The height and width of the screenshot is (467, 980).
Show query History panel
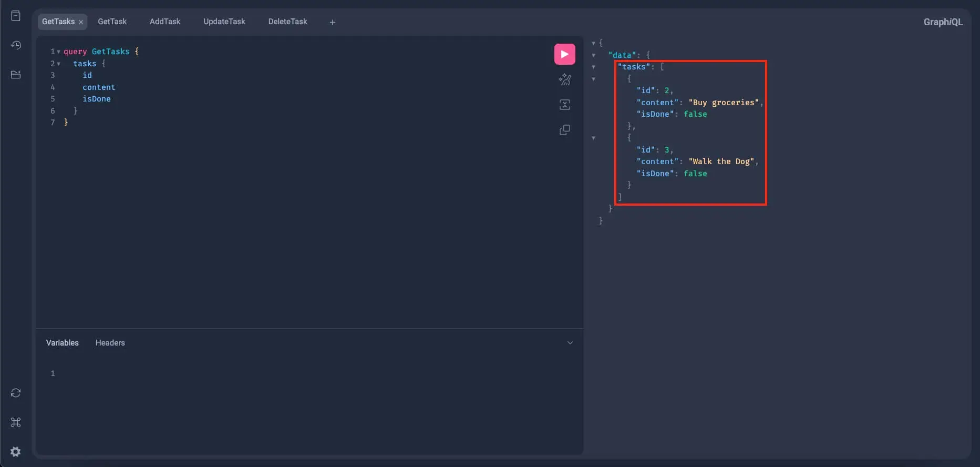pos(16,45)
